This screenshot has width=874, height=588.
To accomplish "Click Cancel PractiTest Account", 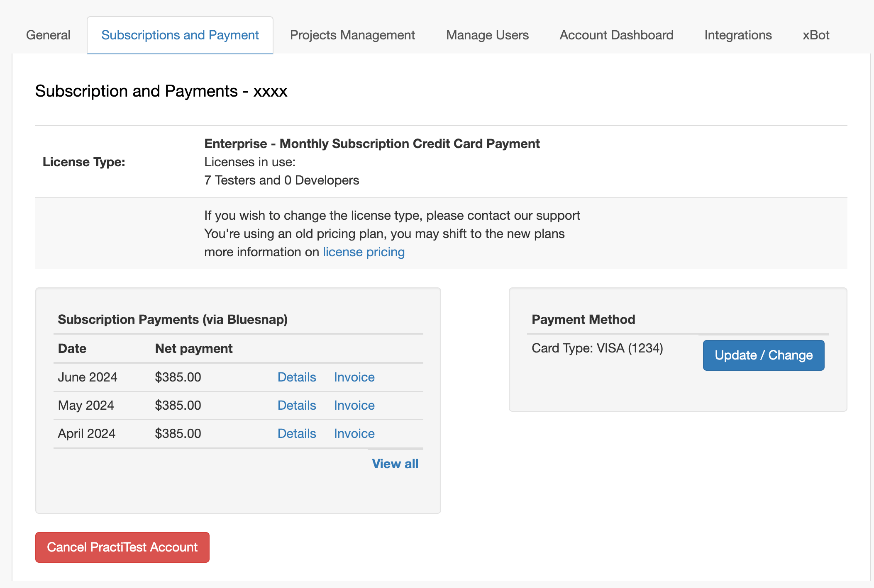I will 122,547.
